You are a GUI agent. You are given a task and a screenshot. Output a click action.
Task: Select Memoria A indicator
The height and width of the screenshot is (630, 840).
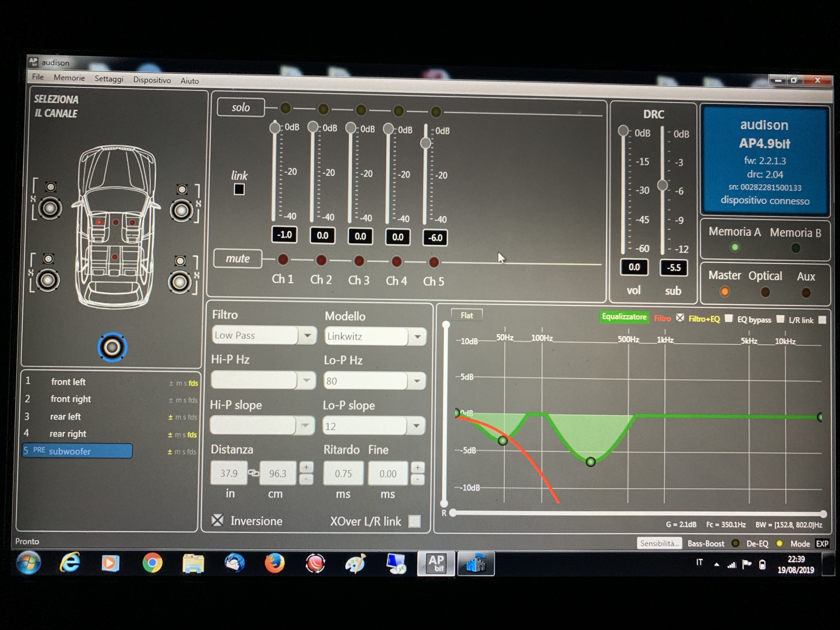point(735,247)
